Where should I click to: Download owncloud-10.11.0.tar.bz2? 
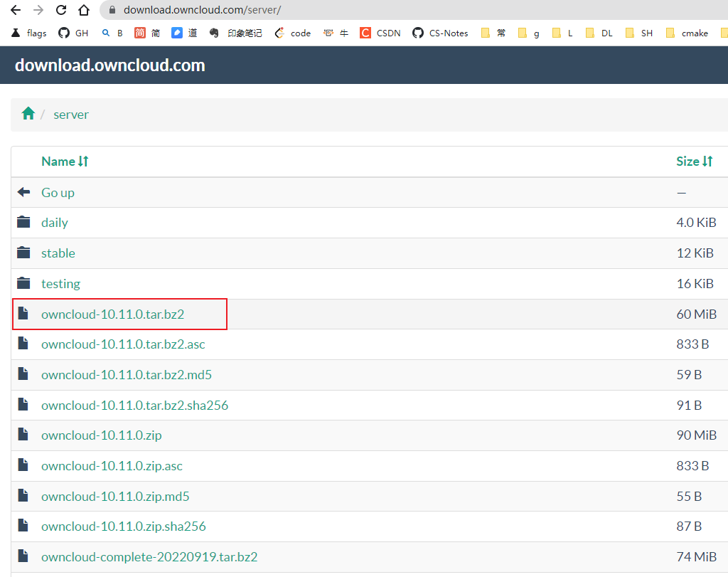click(113, 314)
